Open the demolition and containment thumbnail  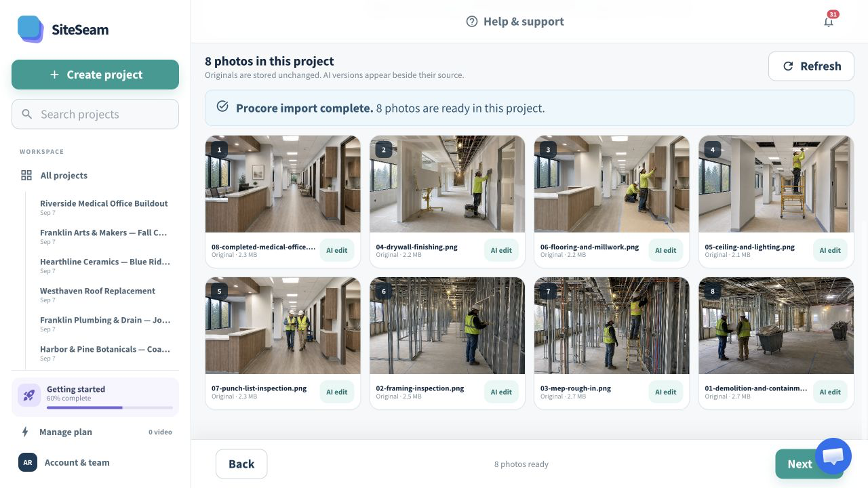point(776,325)
